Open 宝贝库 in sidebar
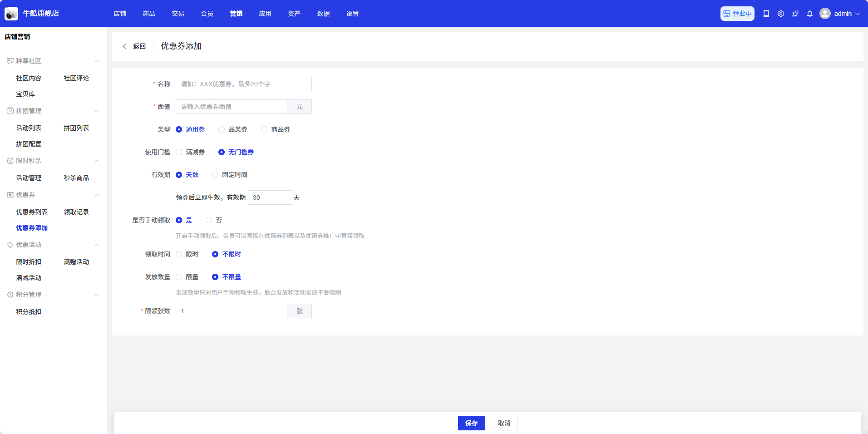This screenshot has width=868, height=434. pos(25,94)
